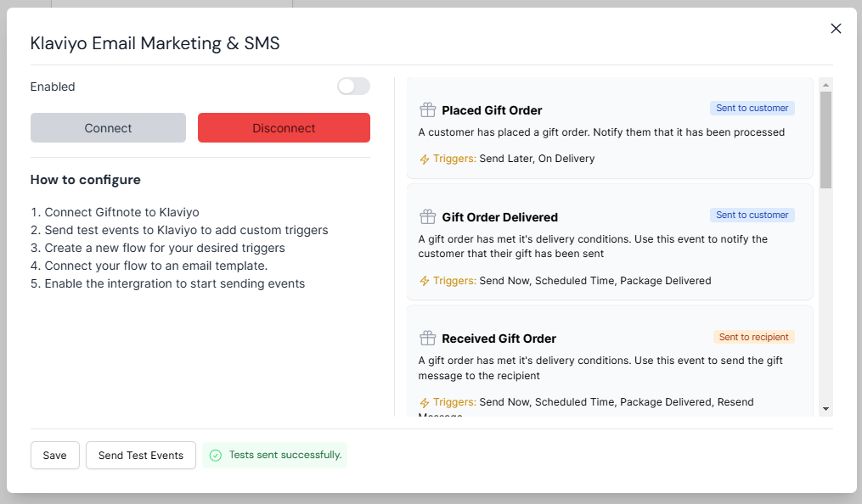
Task: Click the lightning icon in Received Gift Order triggers
Action: [x=425, y=402]
